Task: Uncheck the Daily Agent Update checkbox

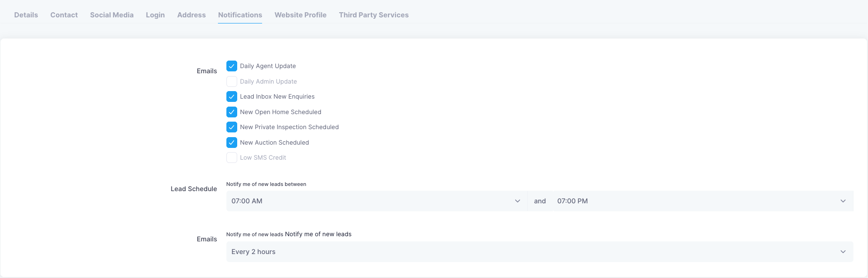Action: click(232, 66)
